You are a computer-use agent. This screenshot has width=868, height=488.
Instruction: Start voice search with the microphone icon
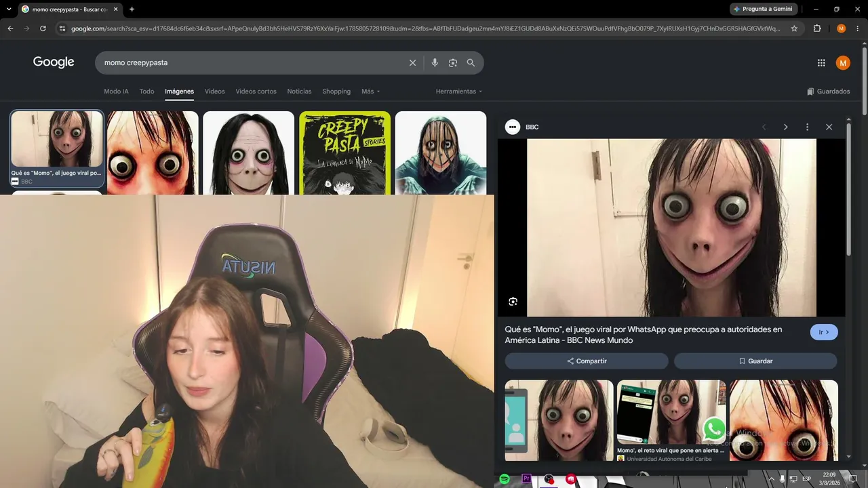[x=435, y=62]
